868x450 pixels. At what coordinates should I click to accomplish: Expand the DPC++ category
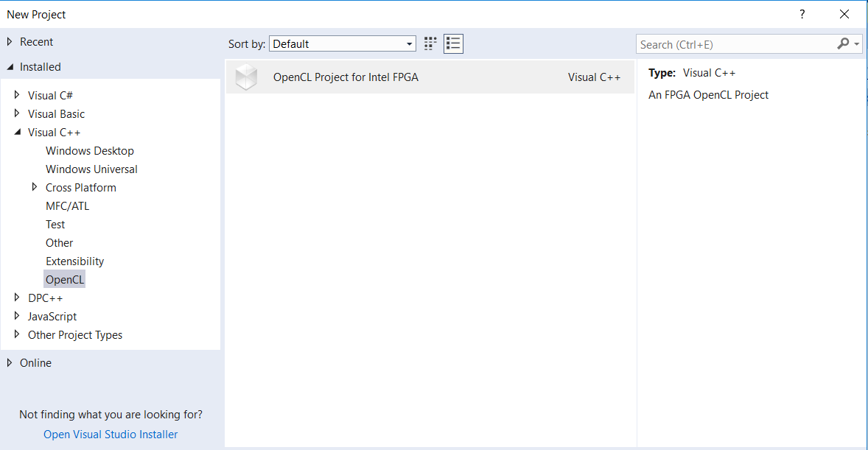18,298
